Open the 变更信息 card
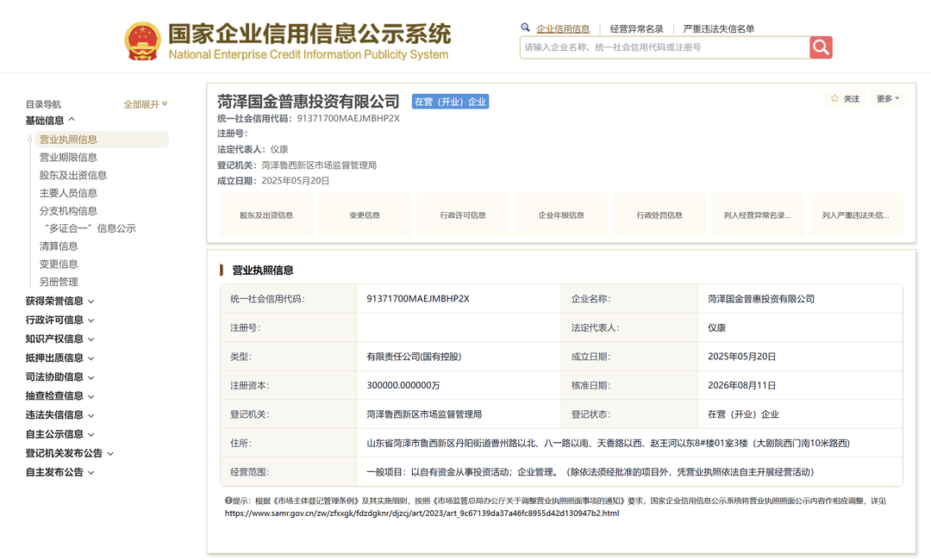The width and height of the screenshot is (931, 560). pos(365,215)
